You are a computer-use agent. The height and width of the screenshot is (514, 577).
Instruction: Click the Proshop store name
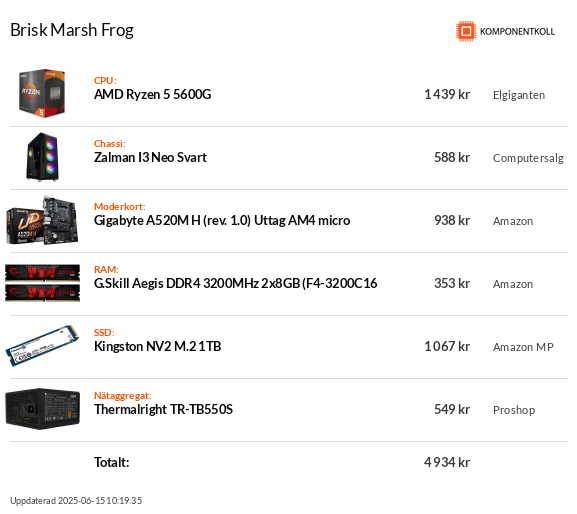[514, 410]
